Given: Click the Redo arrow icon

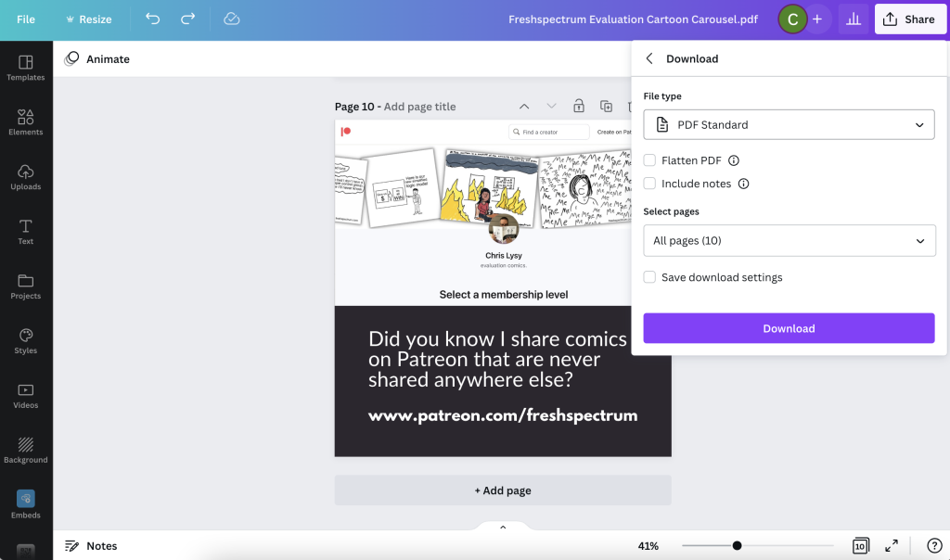Looking at the screenshot, I should pos(187,19).
